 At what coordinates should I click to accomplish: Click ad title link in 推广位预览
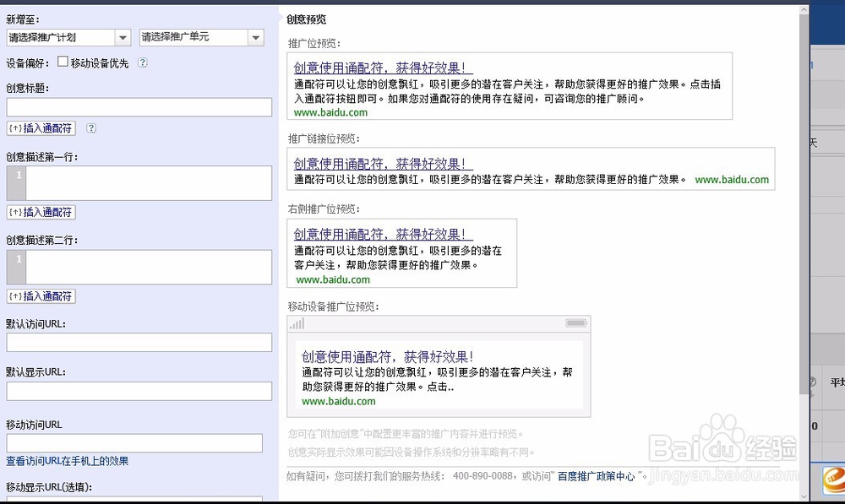click(383, 68)
